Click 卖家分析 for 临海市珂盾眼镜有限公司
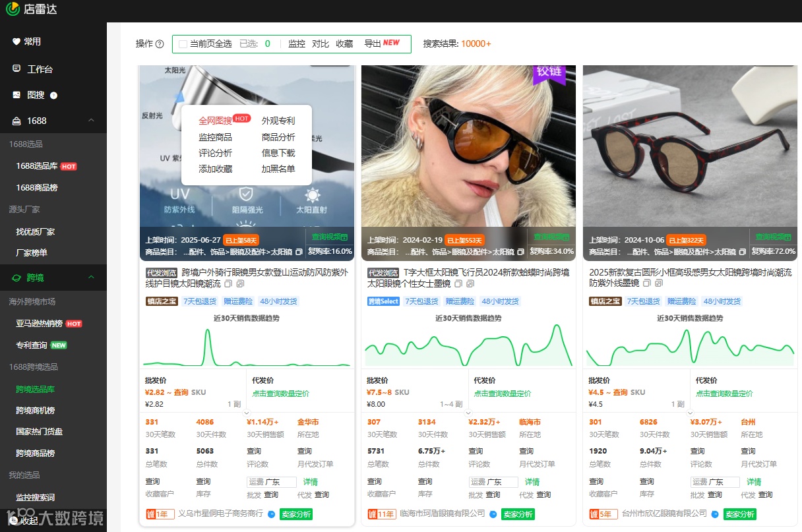Screen dimensions: 802x532 click(518, 514)
